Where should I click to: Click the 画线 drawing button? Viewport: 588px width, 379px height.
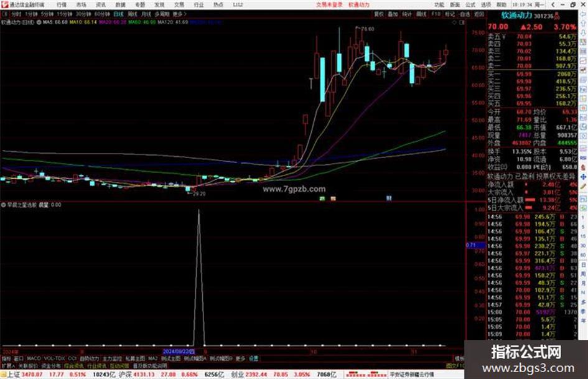pos(421,14)
